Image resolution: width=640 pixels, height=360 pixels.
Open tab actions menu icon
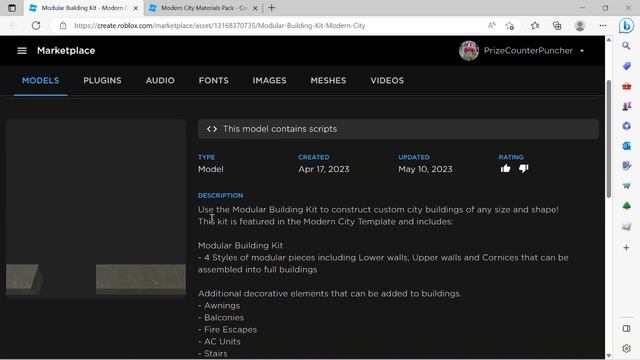pos(12,8)
